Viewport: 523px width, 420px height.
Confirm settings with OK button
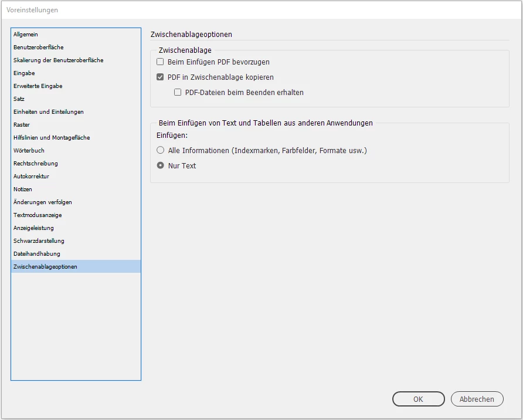418,399
